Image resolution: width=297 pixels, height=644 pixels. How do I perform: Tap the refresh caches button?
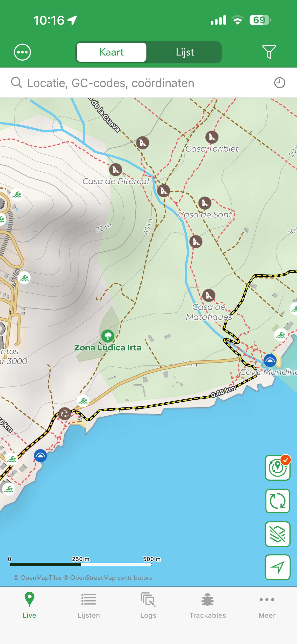pos(277,501)
